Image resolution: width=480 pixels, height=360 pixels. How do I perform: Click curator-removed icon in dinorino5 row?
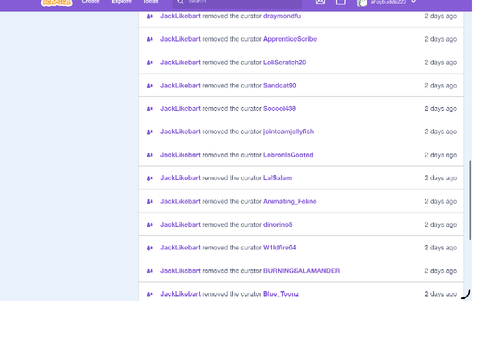pos(150,225)
